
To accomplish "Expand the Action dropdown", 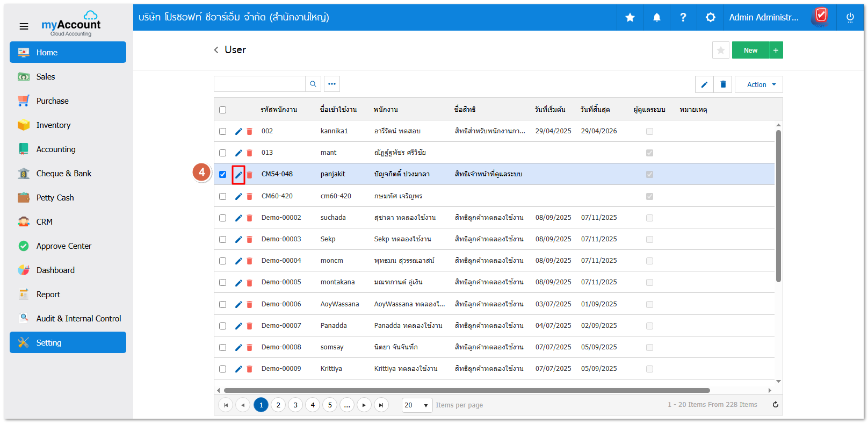I will pos(758,85).
